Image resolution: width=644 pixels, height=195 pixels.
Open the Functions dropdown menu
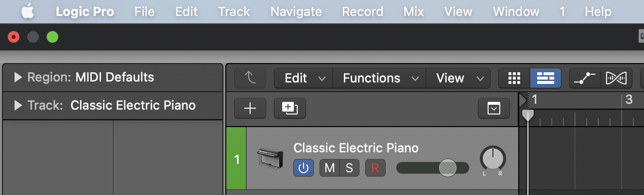click(x=379, y=78)
